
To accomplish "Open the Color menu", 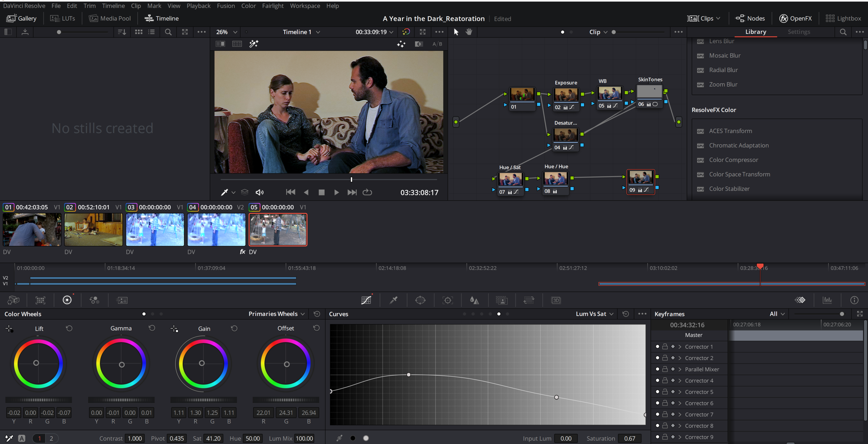I will point(249,6).
